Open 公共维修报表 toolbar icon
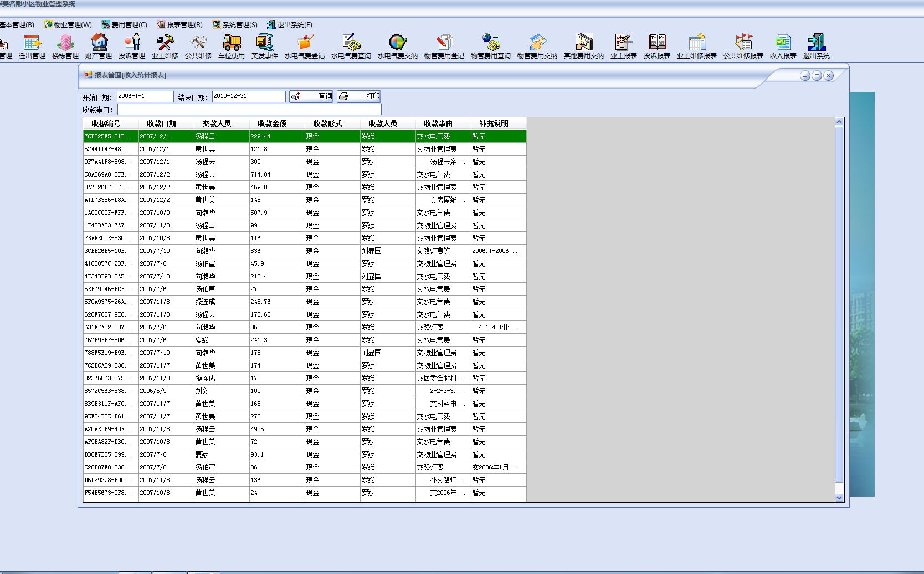 point(743,46)
